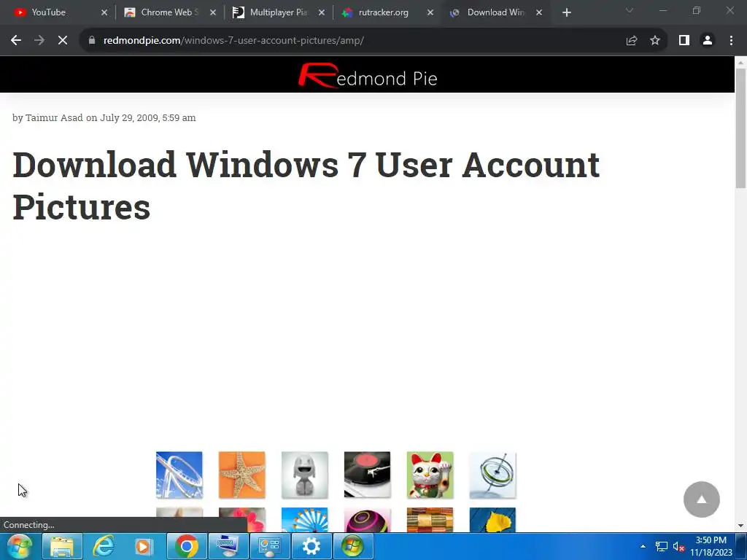The height and width of the screenshot is (560, 747).
Task: Open the Chrome three-dot menu
Action: [x=731, y=41]
